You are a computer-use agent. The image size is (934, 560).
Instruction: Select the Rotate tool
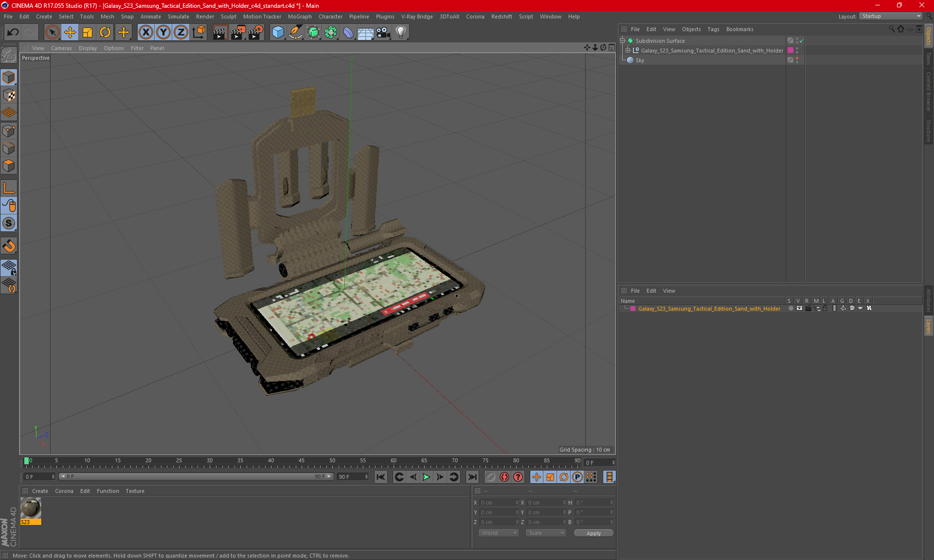[105, 32]
